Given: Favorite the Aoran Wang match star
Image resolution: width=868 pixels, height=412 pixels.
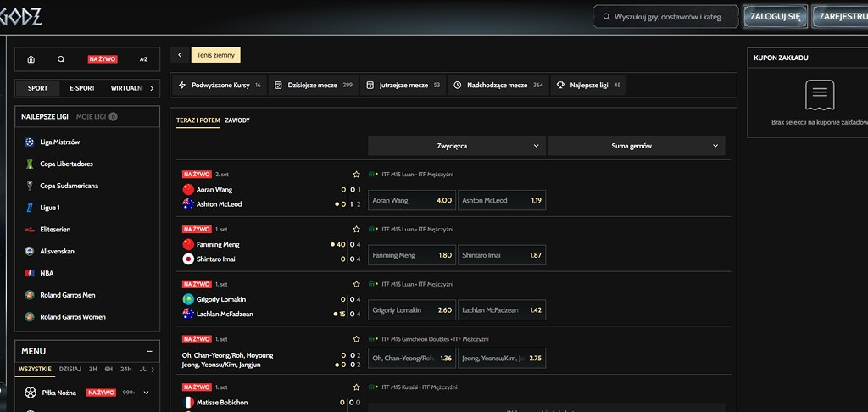Looking at the screenshot, I should pyautogui.click(x=357, y=175).
